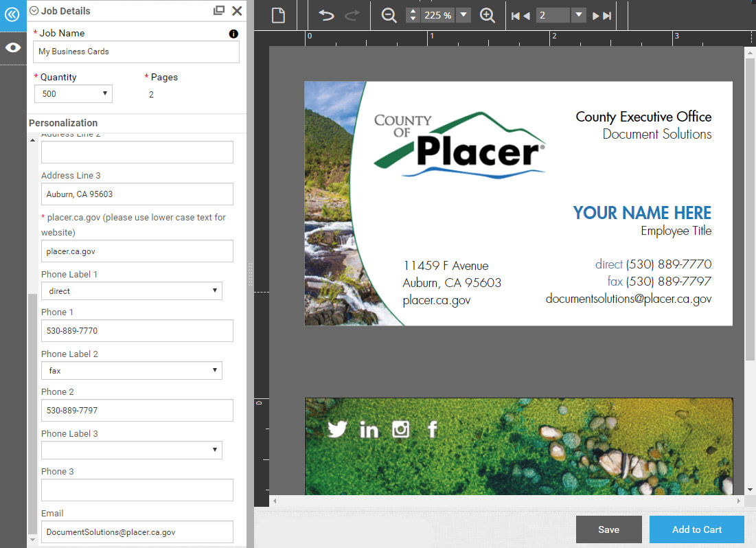Screen dimensions: 756x548
Task: Open the Phone Label 1 dropdown
Action: click(132, 291)
